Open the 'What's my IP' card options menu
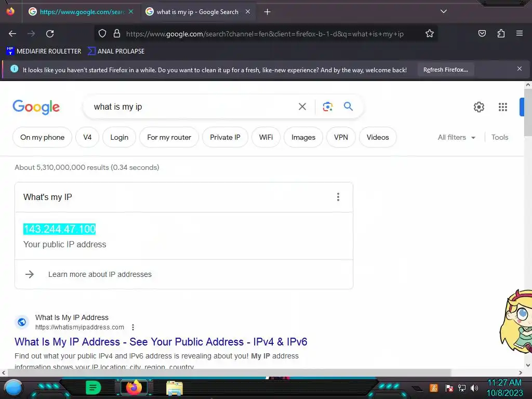This screenshot has width=532, height=399. (338, 197)
